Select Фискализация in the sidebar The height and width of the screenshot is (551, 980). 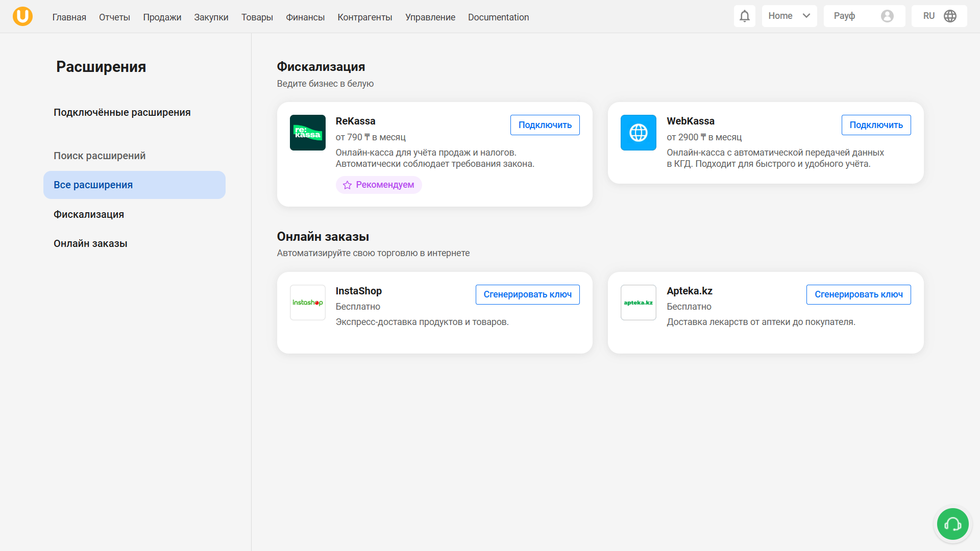(x=89, y=214)
